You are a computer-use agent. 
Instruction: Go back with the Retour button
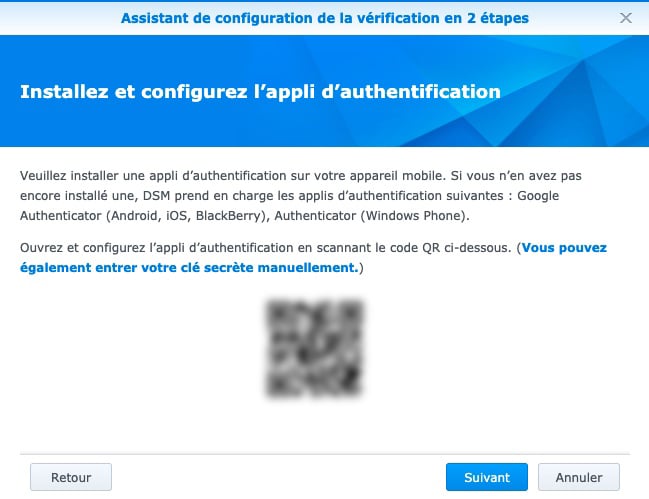pos(71,477)
